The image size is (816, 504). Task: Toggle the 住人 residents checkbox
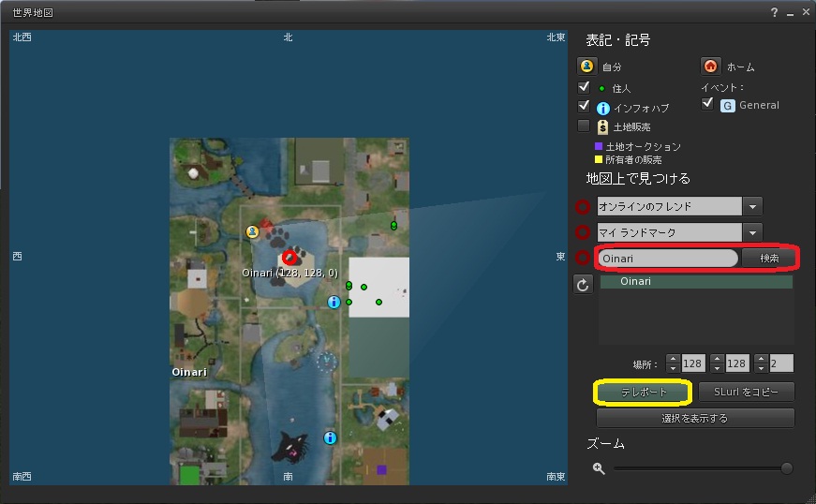coord(585,87)
